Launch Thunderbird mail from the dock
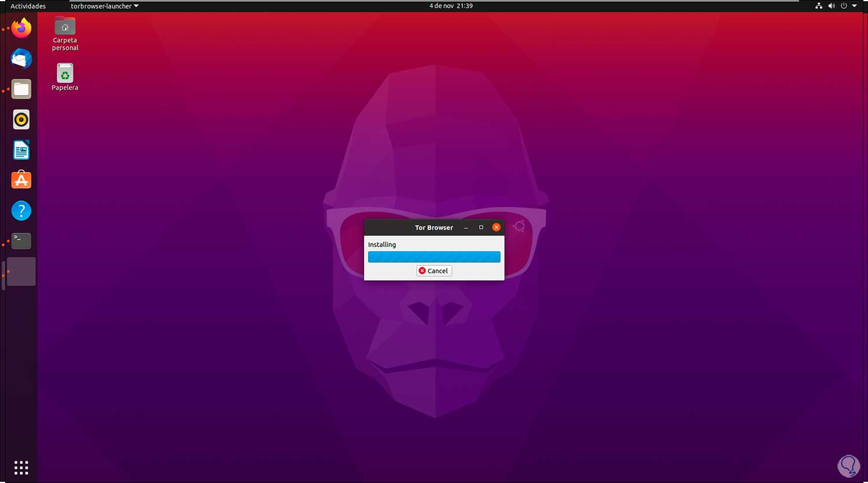The image size is (868, 483). tap(21, 58)
